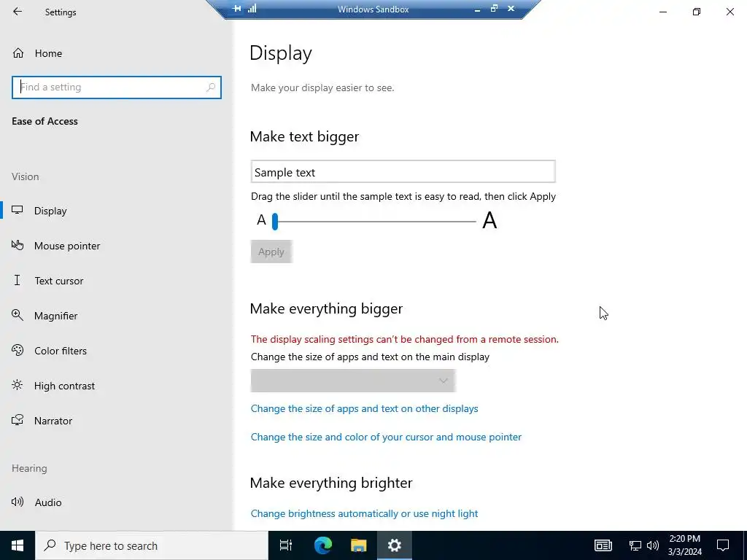Viewport: 747px width, 560px height.
Task: Click the Sample text preview box
Action: coord(403,171)
